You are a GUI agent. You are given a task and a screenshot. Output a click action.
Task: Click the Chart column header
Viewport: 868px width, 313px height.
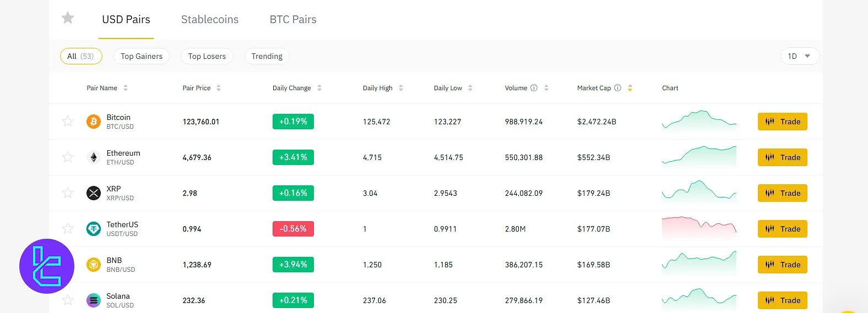coord(670,88)
